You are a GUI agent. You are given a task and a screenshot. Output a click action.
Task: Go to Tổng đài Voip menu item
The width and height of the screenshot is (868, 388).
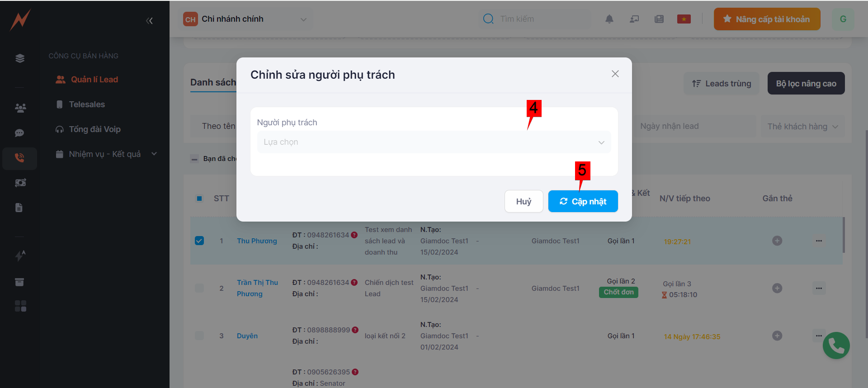pyautogui.click(x=94, y=129)
